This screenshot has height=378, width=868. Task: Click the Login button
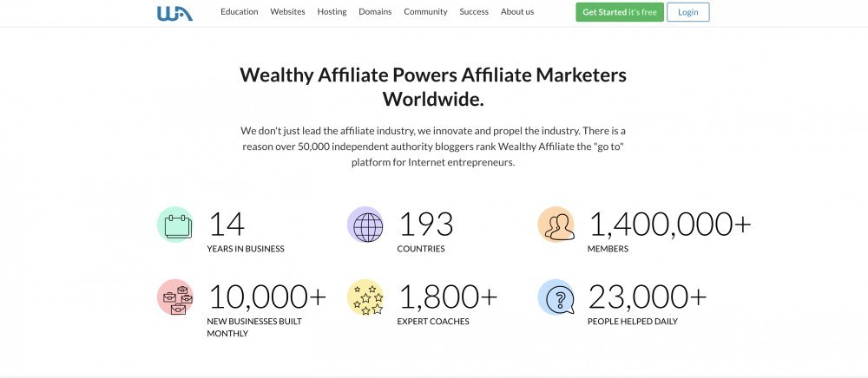pyautogui.click(x=688, y=12)
